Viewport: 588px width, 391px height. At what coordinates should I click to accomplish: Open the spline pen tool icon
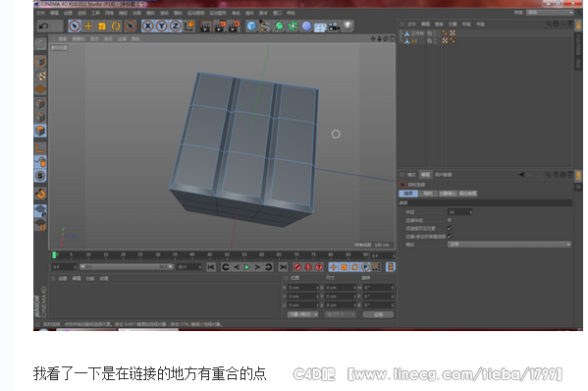[265, 26]
